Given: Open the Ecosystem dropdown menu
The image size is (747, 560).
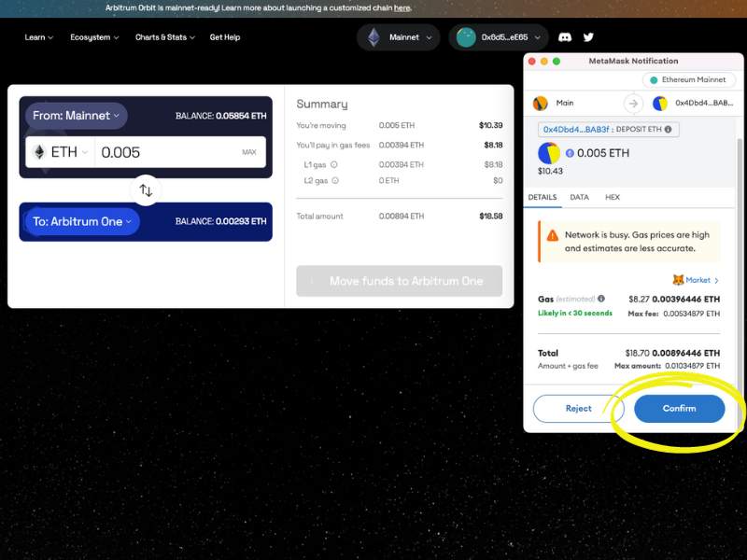Looking at the screenshot, I should click(x=94, y=37).
